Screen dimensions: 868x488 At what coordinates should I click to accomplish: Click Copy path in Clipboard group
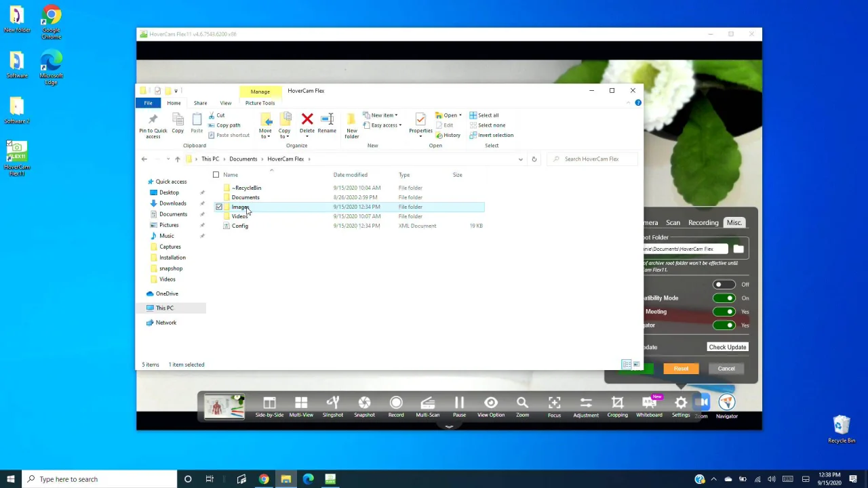(224, 125)
